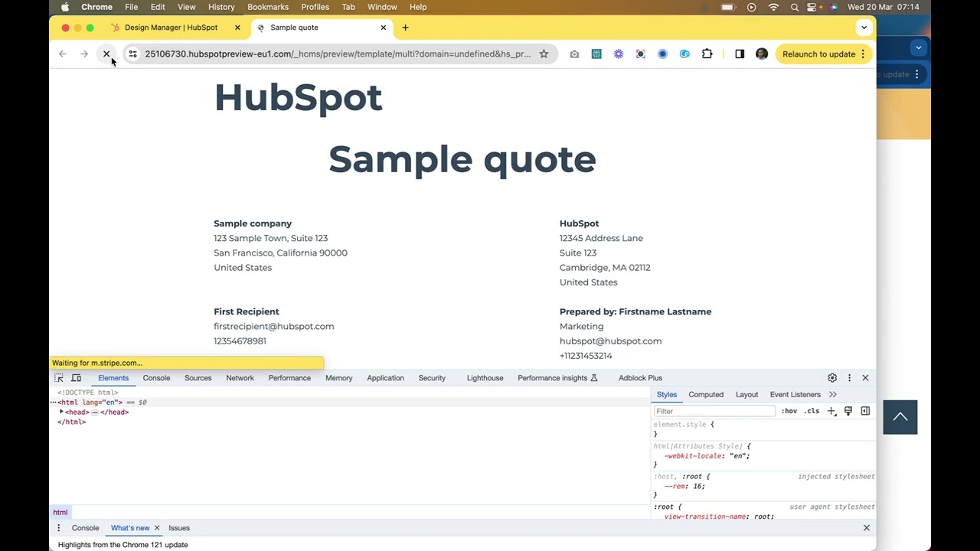The width and height of the screenshot is (980, 551).
Task: Open the Chrome tab search dropdown
Action: [x=864, y=28]
